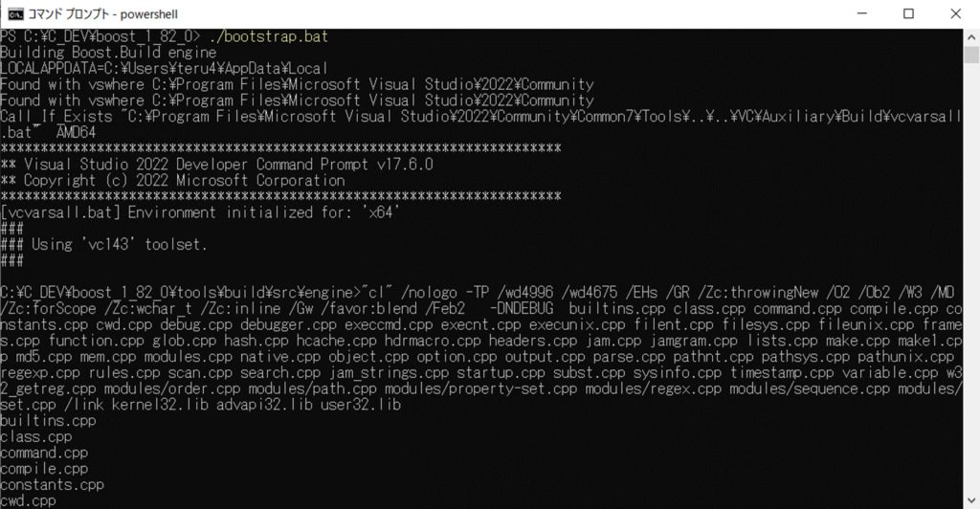Click the window title text ending in powershell
Viewport: 980px width, 509px height.
(101, 13)
